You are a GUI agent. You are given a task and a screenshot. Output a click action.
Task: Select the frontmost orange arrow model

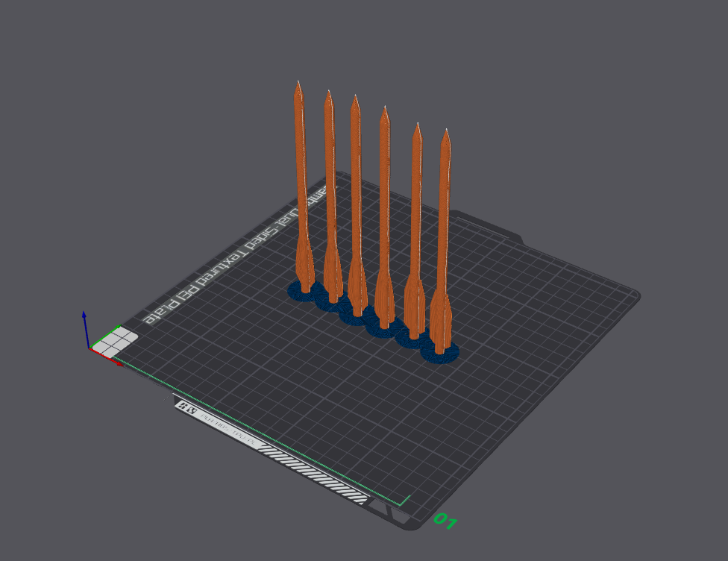[x=443, y=242]
